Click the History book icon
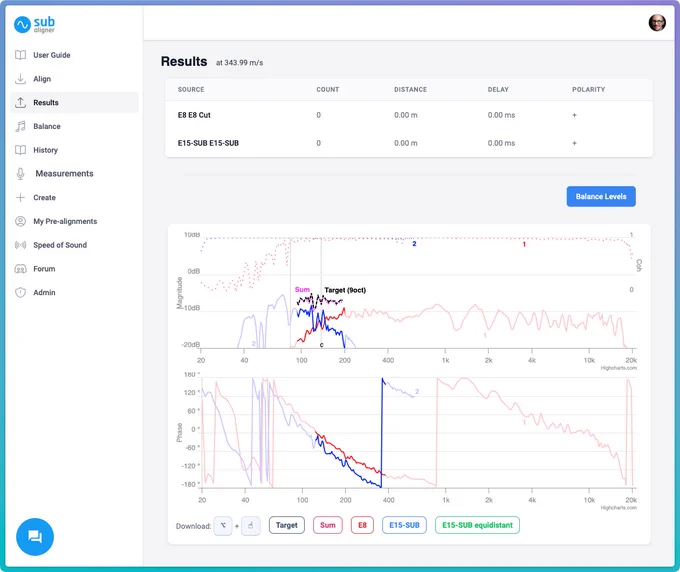 (20, 150)
